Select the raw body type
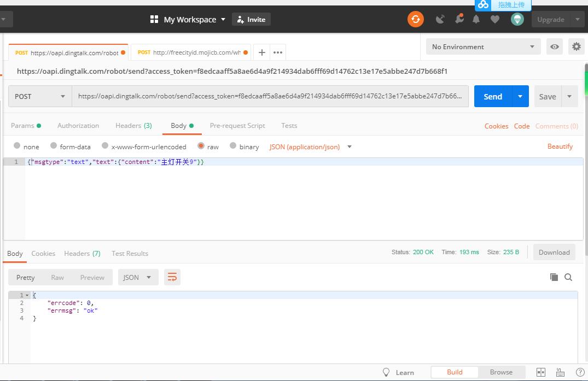The image size is (588, 381). click(x=201, y=146)
